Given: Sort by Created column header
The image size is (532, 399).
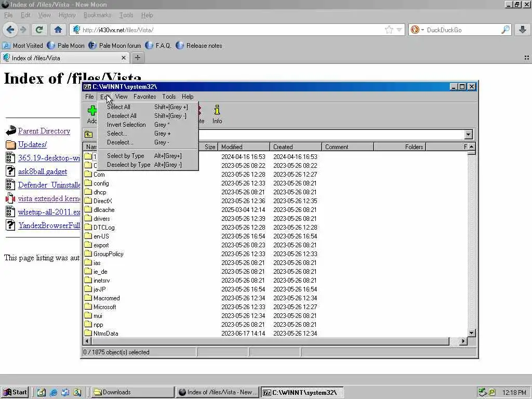Looking at the screenshot, I should pos(296,147).
